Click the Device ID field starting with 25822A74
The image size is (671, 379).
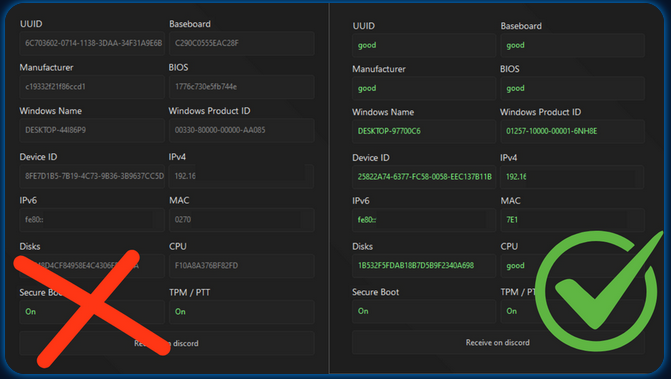point(424,177)
